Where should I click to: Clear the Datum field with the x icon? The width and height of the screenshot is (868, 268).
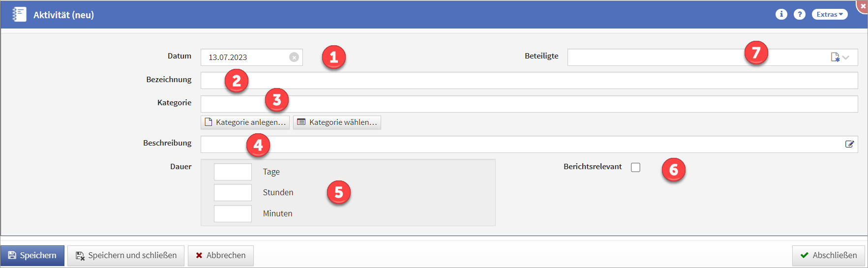pyautogui.click(x=294, y=58)
